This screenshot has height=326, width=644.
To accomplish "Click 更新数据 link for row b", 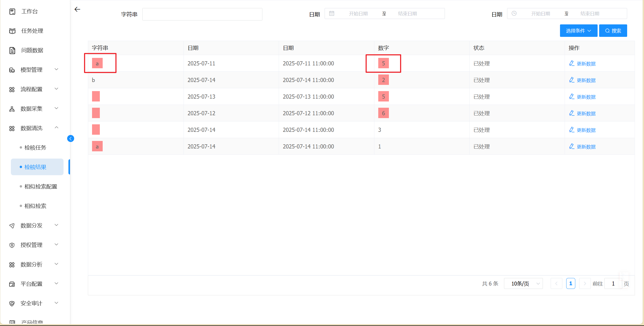I will point(586,80).
